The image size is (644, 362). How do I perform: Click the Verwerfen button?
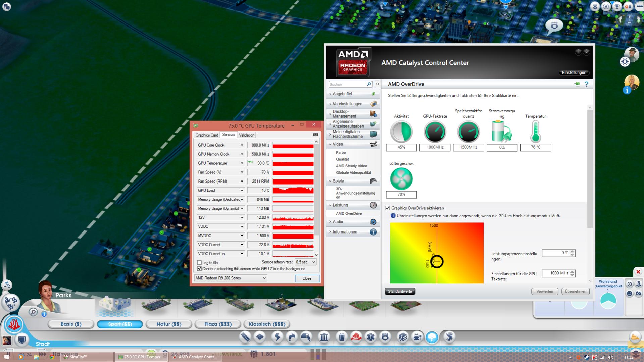pyautogui.click(x=545, y=291)
